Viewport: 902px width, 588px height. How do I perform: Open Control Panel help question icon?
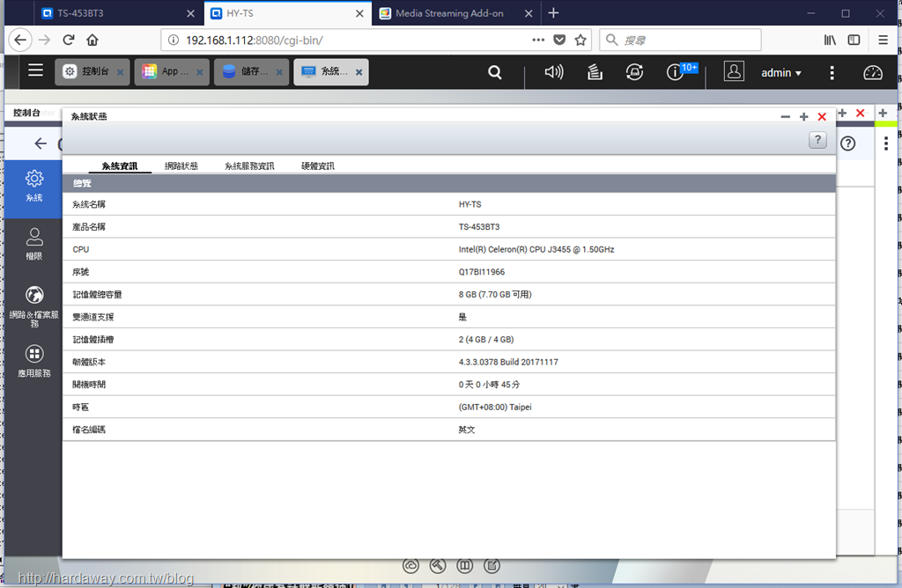pyautogui.click(x=848, y=143)
